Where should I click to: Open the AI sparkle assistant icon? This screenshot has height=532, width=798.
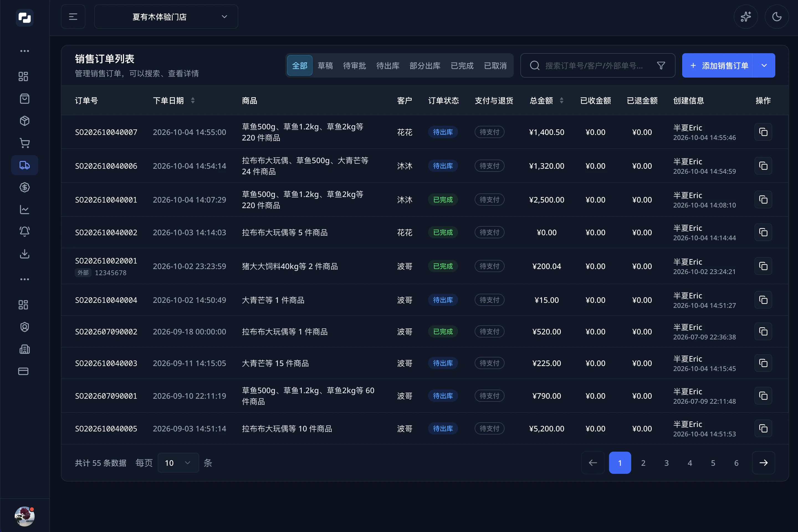745,17
